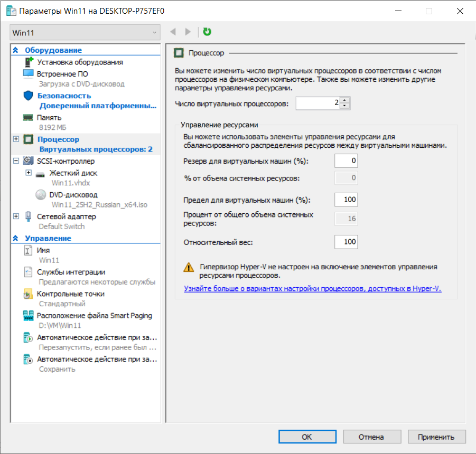Viewport: 476px width, 454px height.
Task: Click the back navigation arrow
Action: pos(173,32)
